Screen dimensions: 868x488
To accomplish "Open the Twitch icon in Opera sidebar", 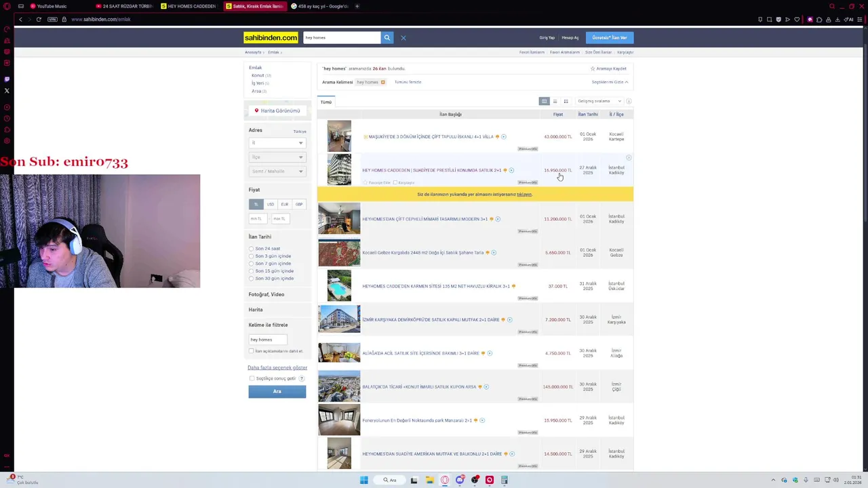I will pyautogui.click(x=7, y=79).
